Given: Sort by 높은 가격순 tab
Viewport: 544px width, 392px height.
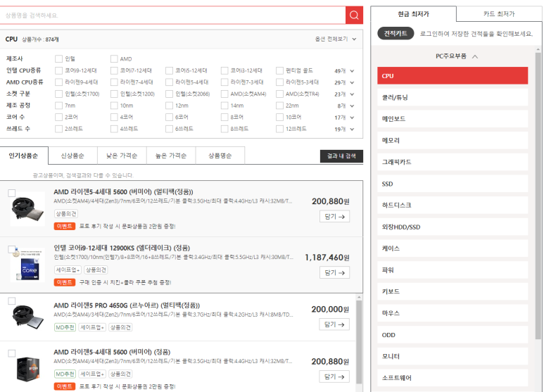Looking at the screenshot, I should click(171, 156).
